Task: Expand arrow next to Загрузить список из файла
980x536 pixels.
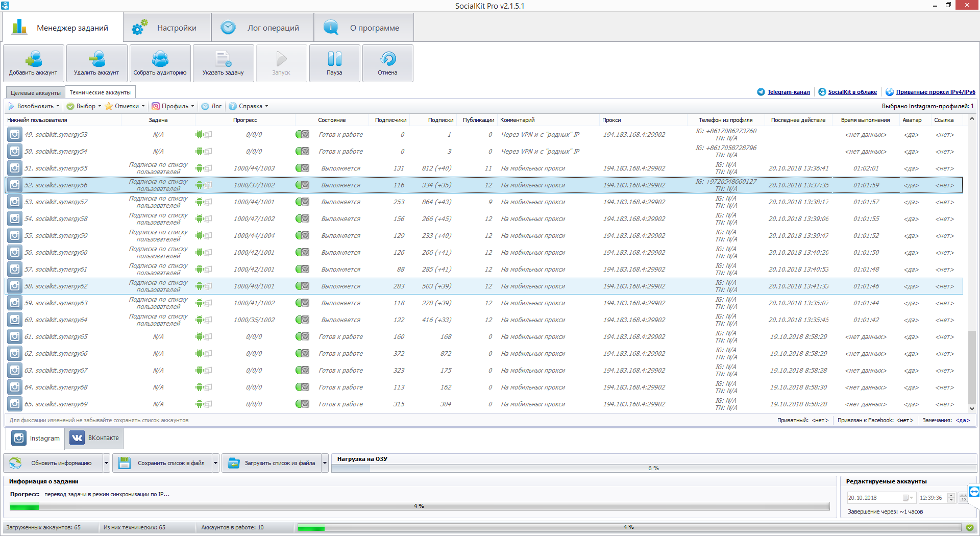Action: pos(325,464)
